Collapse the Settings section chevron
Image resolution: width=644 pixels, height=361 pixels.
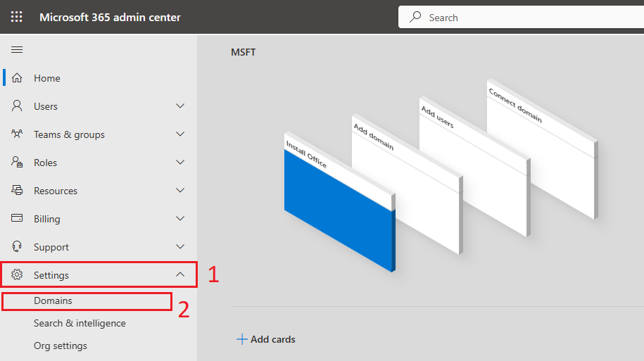pyautogui.click(x=180, y=274)
